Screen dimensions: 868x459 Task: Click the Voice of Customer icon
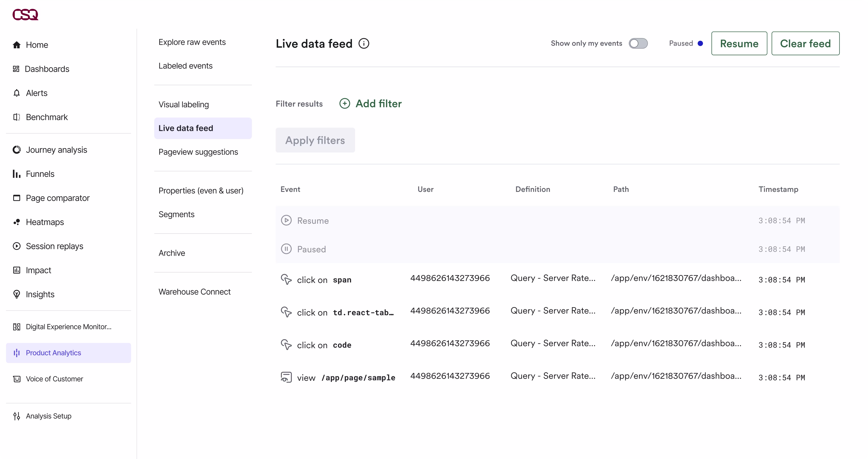coord(17,379)
